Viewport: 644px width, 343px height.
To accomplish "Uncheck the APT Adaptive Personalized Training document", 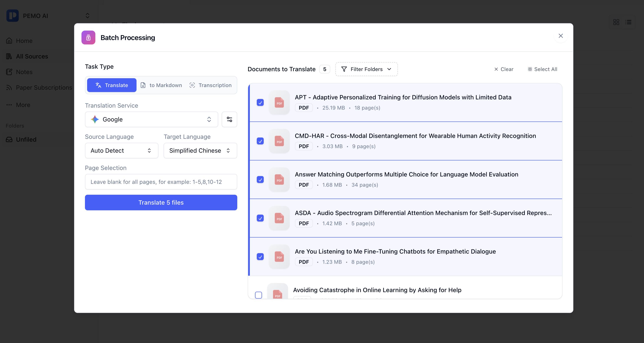I will tap(260, 102).
